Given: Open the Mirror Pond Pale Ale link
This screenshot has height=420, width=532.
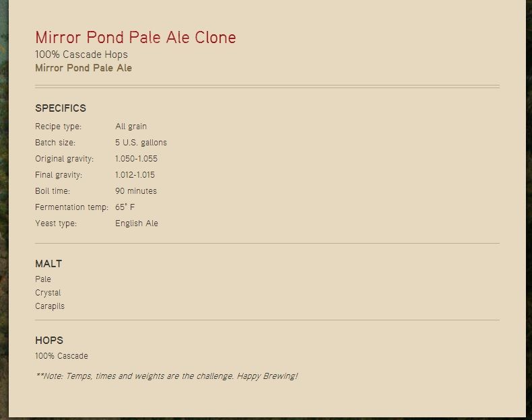Looking at the screenshot, I should [84, 68].
